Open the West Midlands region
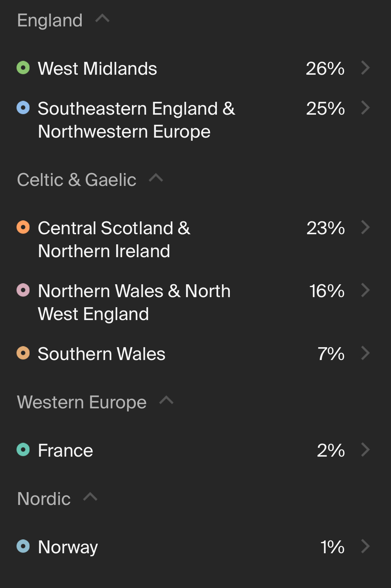This screenshot has width=391, height=588. pyautogui.click(x=97, y=68)
